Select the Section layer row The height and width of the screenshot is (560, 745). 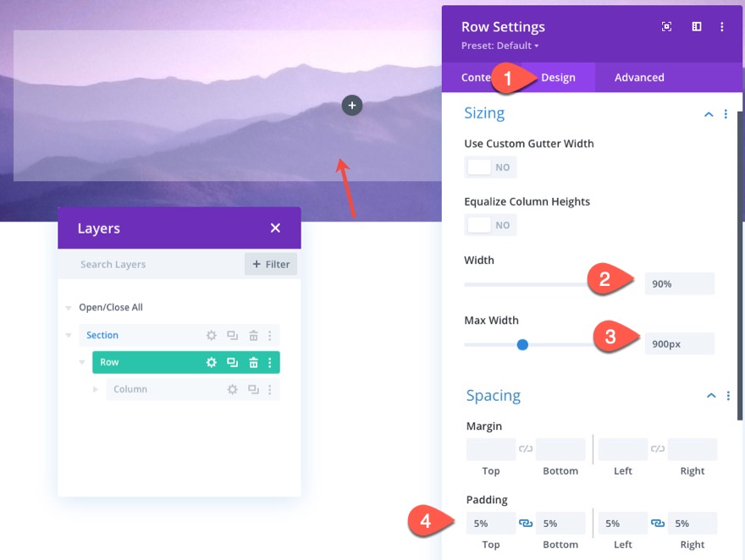[179, 336]
